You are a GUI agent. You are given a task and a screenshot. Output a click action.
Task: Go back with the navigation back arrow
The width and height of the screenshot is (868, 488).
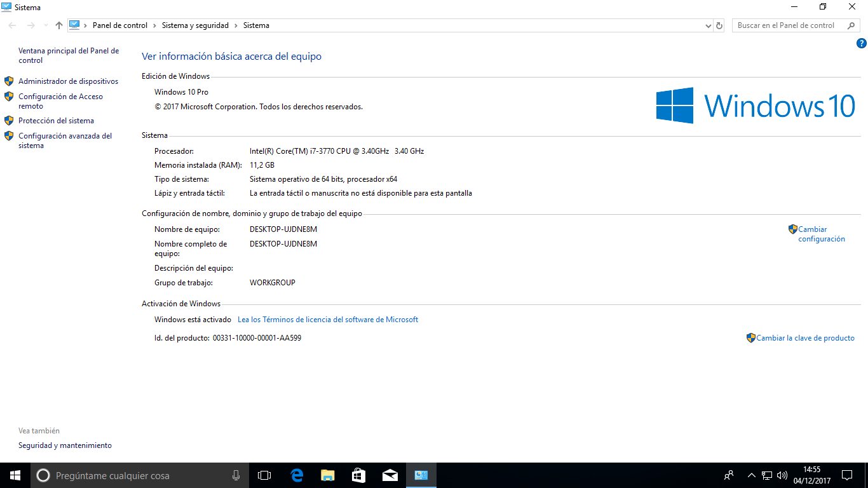coord(12,25)
